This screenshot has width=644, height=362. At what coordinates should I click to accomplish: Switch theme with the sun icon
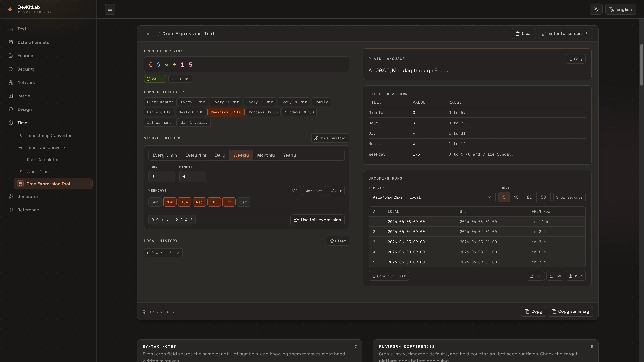tap(596, 9)
